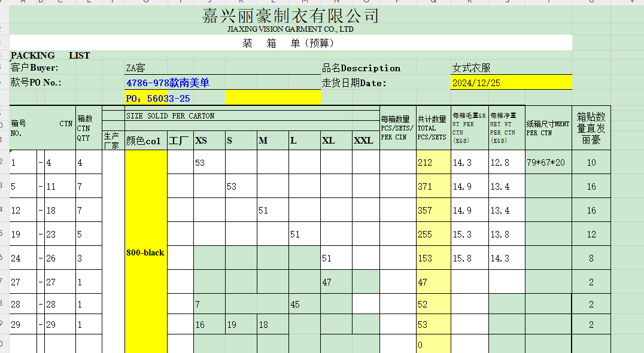Click the PACKING LIST label
Viewport: 644px width, 353px height.
[50, 56]
